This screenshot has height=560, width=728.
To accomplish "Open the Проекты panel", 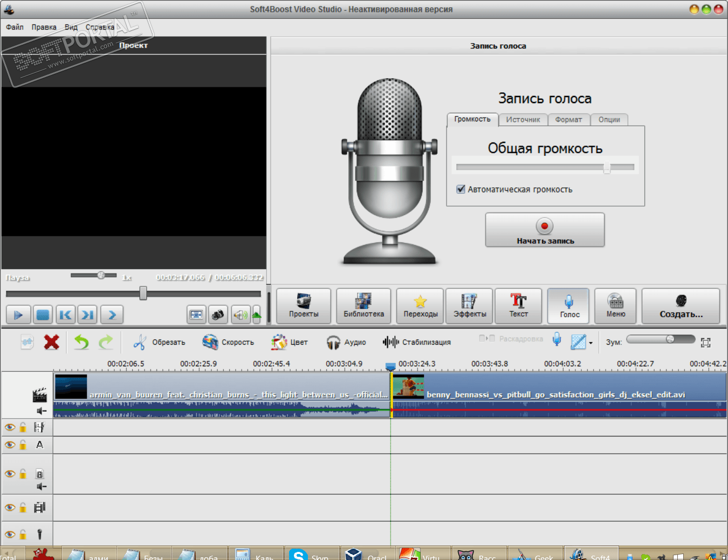I will [x=304, y=306].
